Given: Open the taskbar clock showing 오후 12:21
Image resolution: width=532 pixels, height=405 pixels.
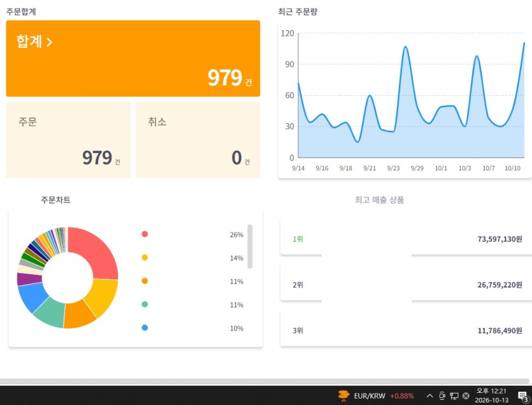Looking at the screenshot, I should [491, 395].
